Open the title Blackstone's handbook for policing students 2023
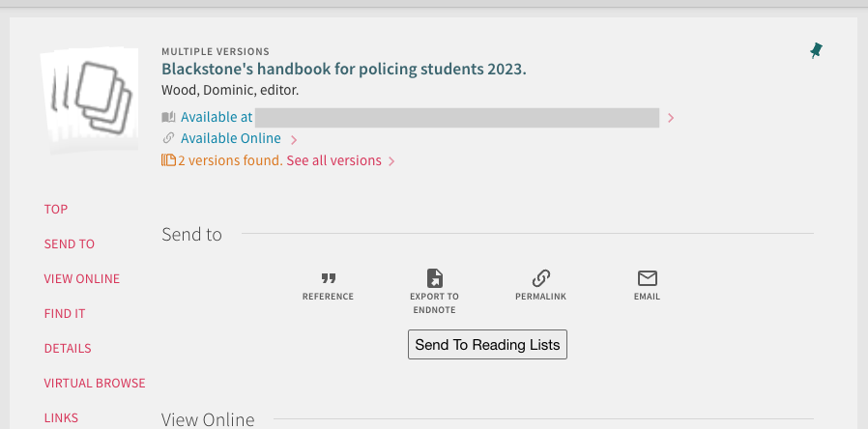The image size is (868, 429). [x=344, y=70]
